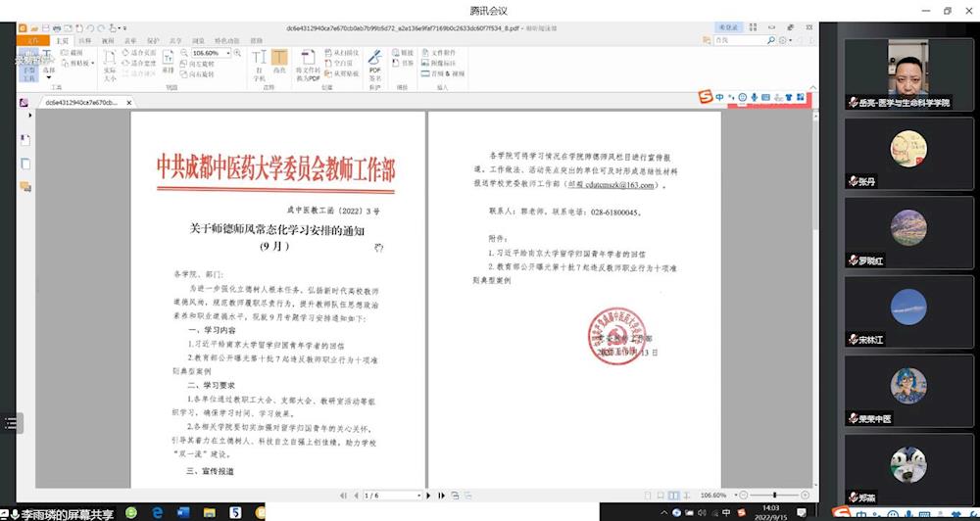
Task: Go to next page arrow
Action: click(x=429, y=496)
